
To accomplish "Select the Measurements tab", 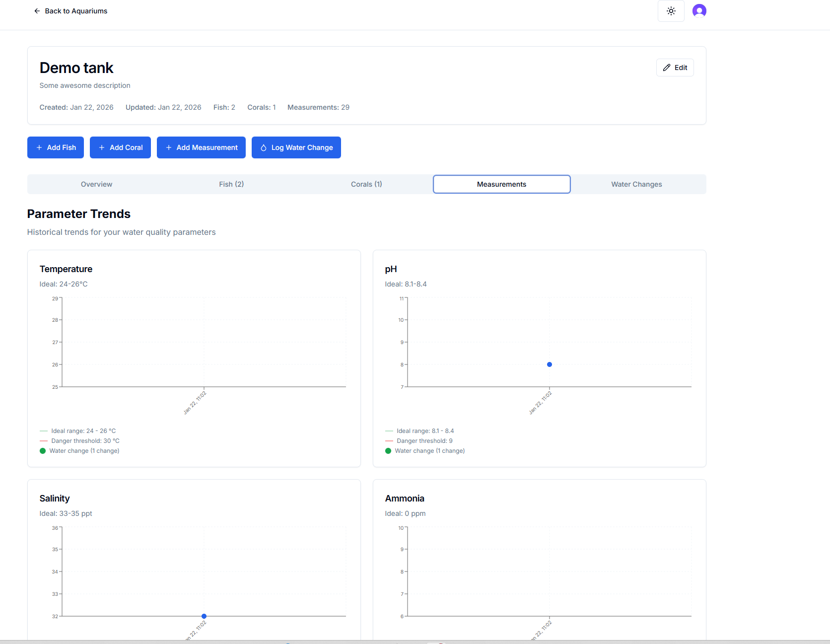I will click(501, 184).
